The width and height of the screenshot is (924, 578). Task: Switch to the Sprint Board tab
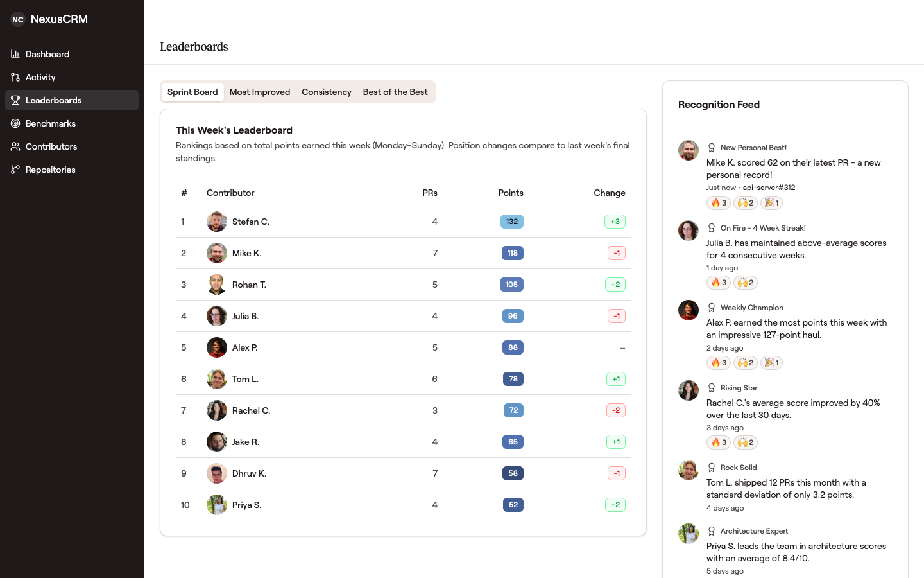click(193, 92)
